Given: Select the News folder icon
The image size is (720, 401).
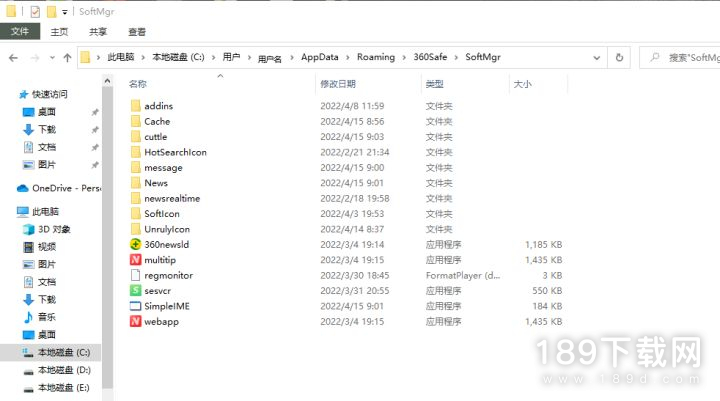Looking at the screenshot, I should 135,183.
